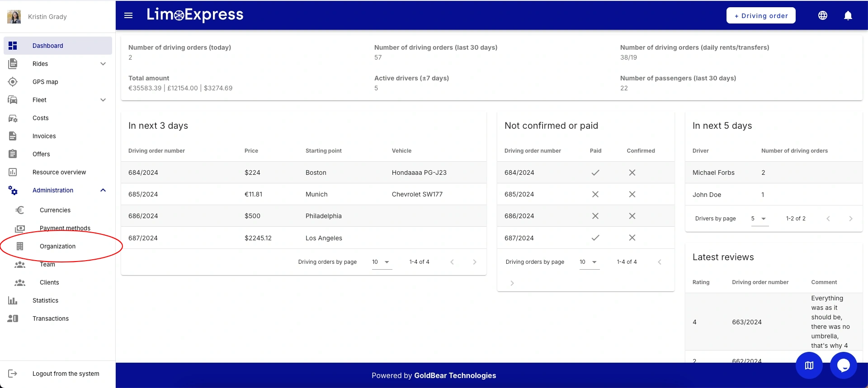This screenshot has height=388, width=868.
Task: Open the chat bubble widget
Action: (843, 365)
